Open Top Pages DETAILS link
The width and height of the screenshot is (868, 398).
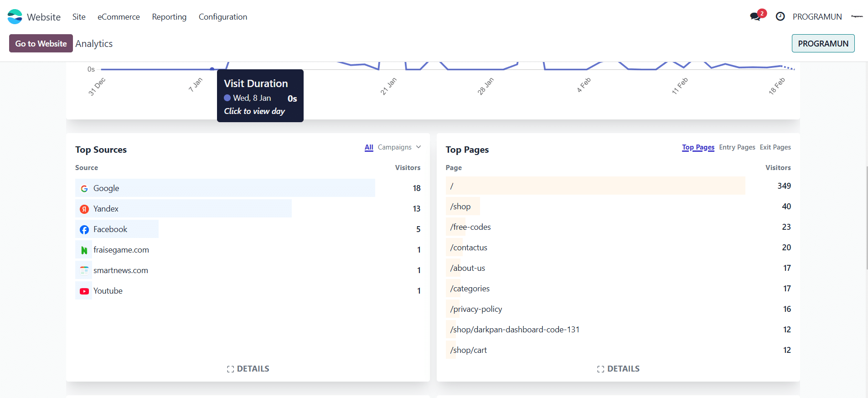pyautogui.click(x=618, y=369)
